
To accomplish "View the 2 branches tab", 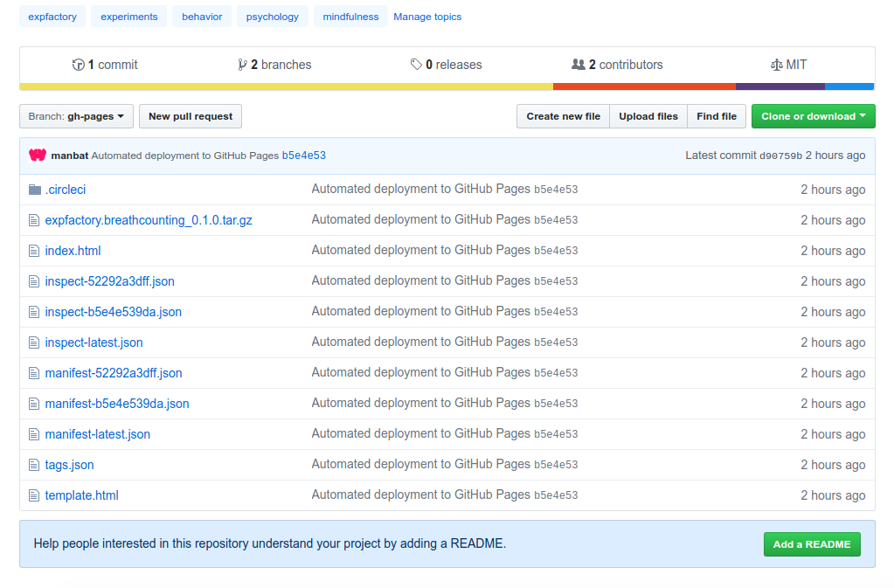I will [x=274, y=65].
